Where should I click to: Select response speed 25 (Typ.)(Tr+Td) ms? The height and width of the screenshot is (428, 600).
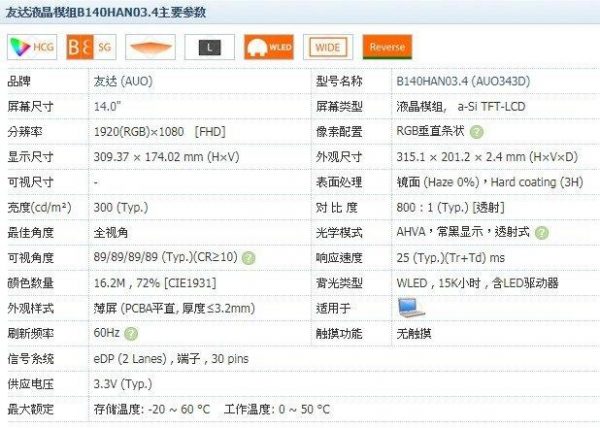click(x=451, y=258)
